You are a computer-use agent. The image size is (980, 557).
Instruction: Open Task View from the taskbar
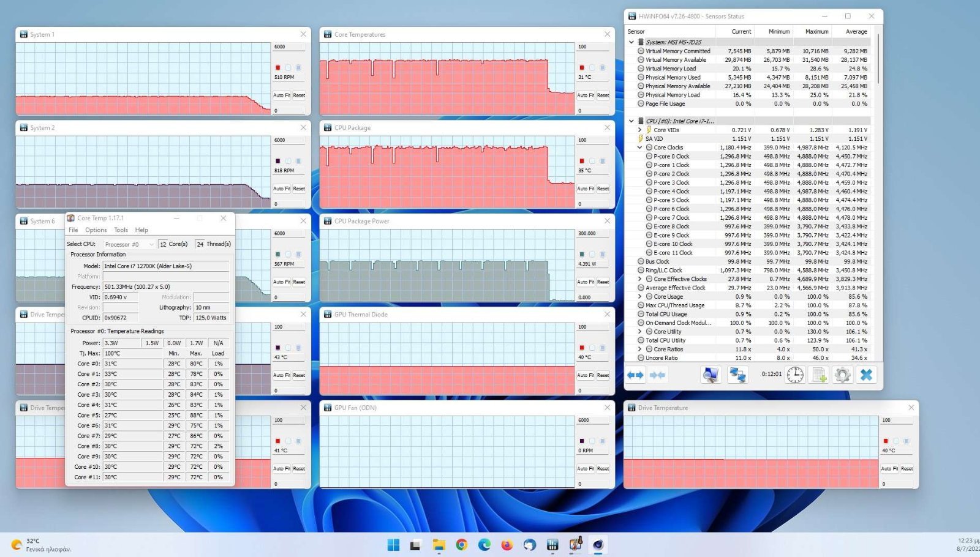415,545
